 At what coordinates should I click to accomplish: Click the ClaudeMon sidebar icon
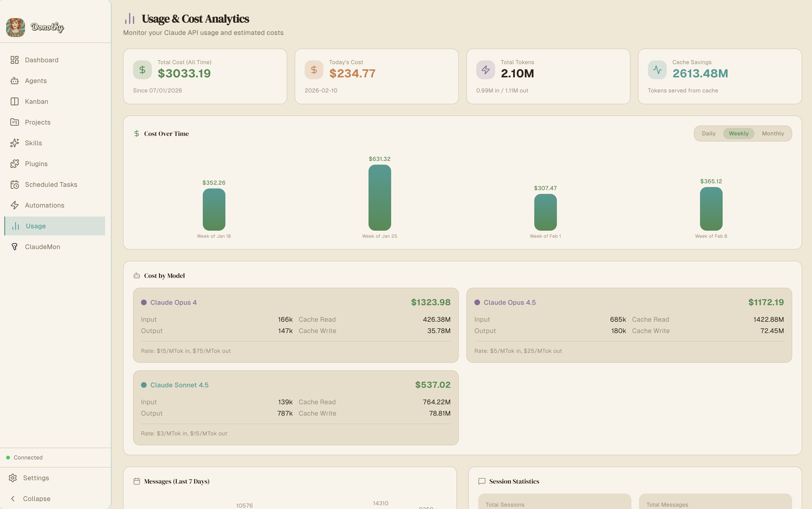tap(14, 247)
